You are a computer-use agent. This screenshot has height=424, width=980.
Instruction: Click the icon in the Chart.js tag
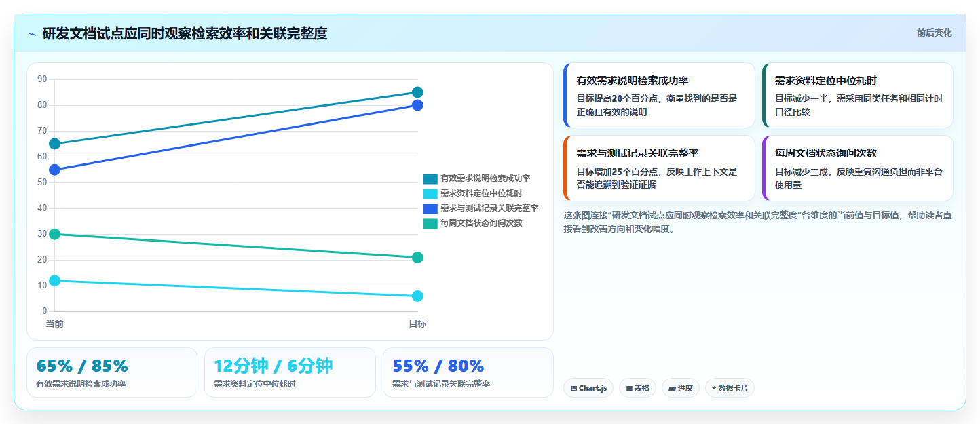[574, 389]
